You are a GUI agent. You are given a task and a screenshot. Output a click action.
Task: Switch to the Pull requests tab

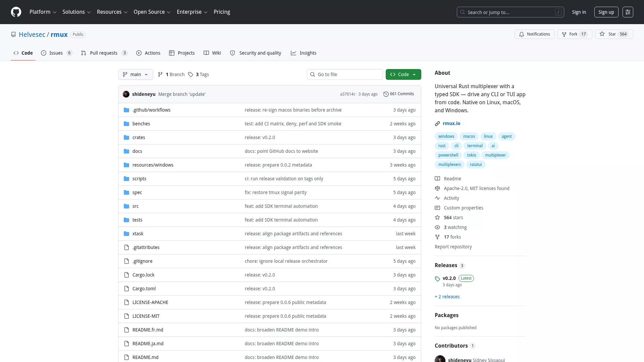tap(104, 53)
